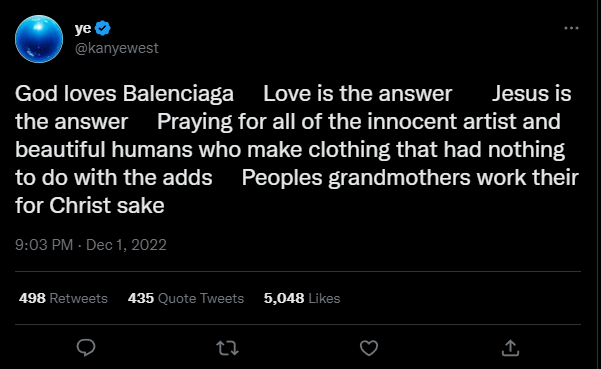Viewport: 601px width, 369px height.
Task: Open the share upload arrow icon
Action: pos(510,348)
